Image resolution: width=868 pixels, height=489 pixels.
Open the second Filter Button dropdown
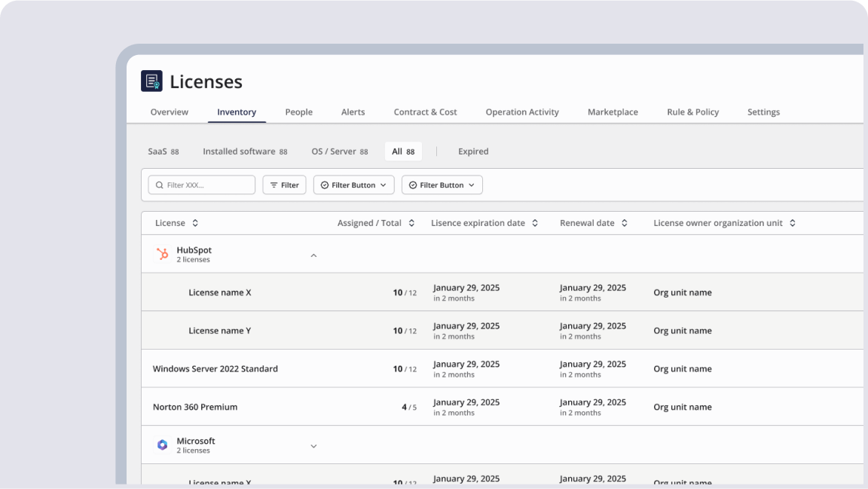click(442, 185)
